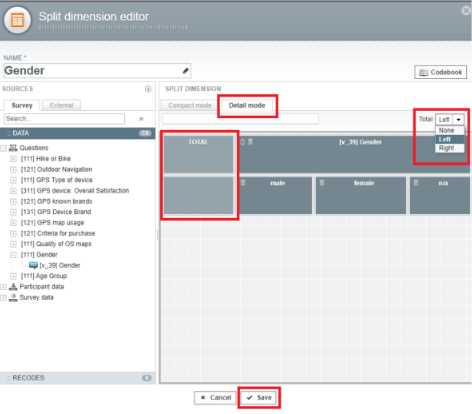Expand the Survey data node
The height and width of the screenshot is (414, 472).
4,298
